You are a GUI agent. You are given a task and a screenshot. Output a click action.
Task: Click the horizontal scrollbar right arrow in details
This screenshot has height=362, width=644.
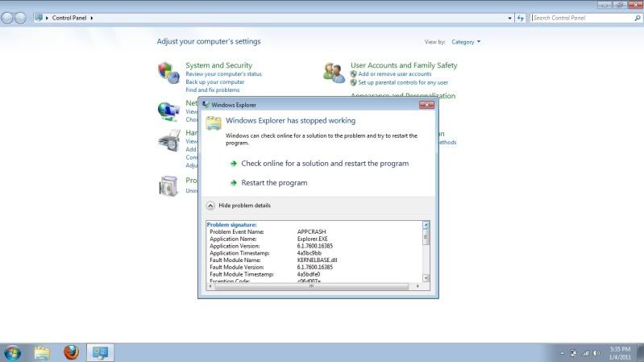418,286
